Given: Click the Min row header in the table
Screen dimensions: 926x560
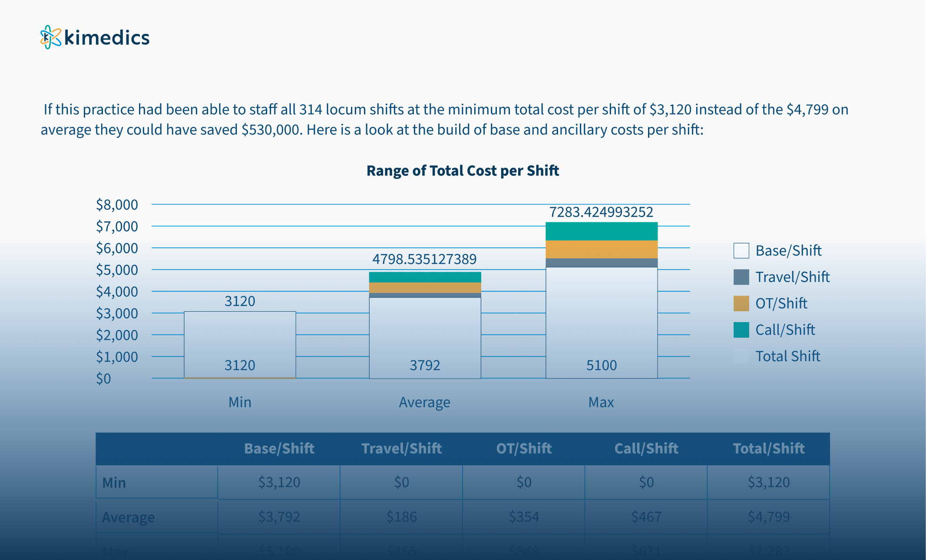Looking at the screenshot, I should pyautogui.click(x=157, y=482).
